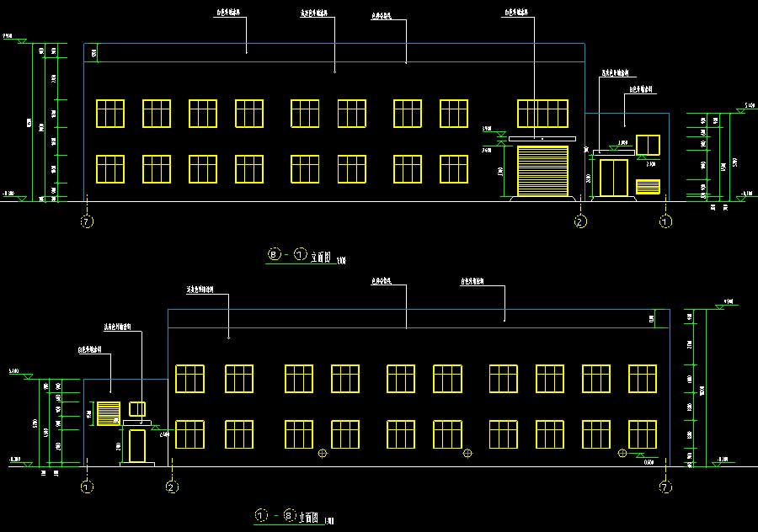
Task: Select the canopy over the upper annex double door
Action: tap(614, 152)
